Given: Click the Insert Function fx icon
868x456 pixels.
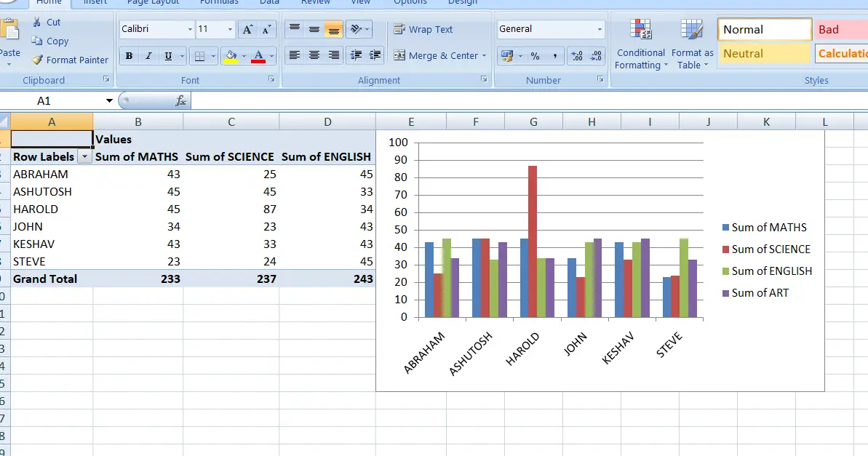Looking at the screenshot, I should tap(180, 100).
